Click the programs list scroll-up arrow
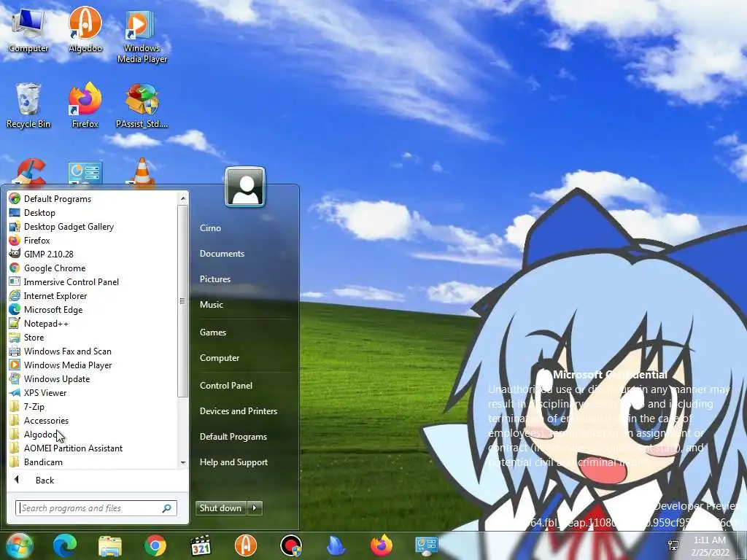 (x=183, y=198)
